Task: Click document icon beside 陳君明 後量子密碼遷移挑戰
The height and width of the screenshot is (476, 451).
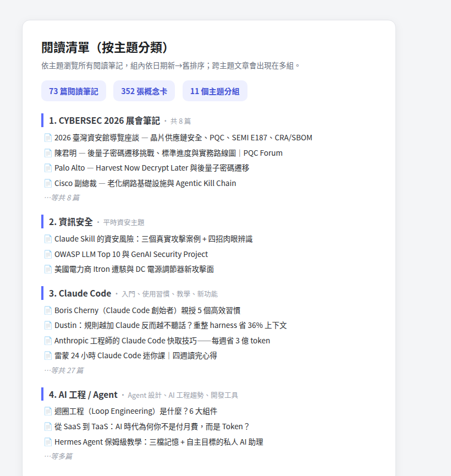Action: pyautogui.click(x=48, y=153)
